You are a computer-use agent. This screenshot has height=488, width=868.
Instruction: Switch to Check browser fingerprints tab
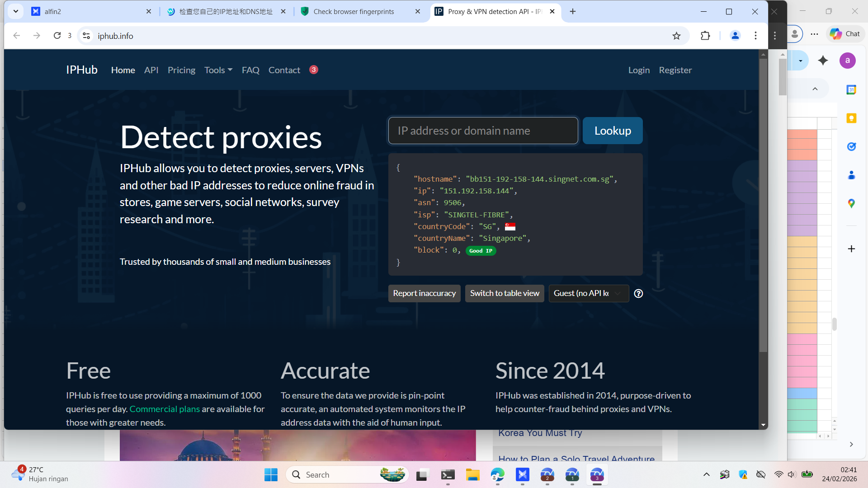click(x=354, y=12)
